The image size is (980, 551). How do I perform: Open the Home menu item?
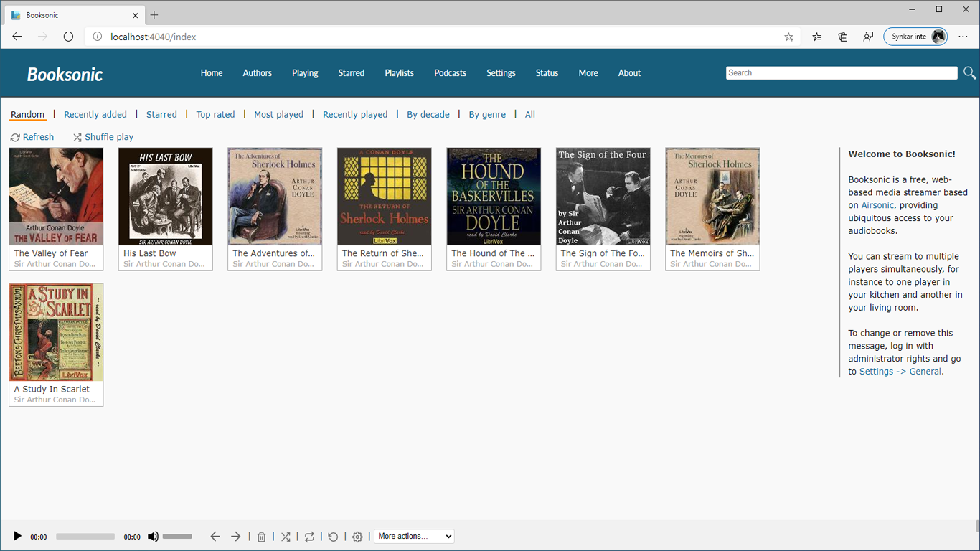click(x=212, y=73)
